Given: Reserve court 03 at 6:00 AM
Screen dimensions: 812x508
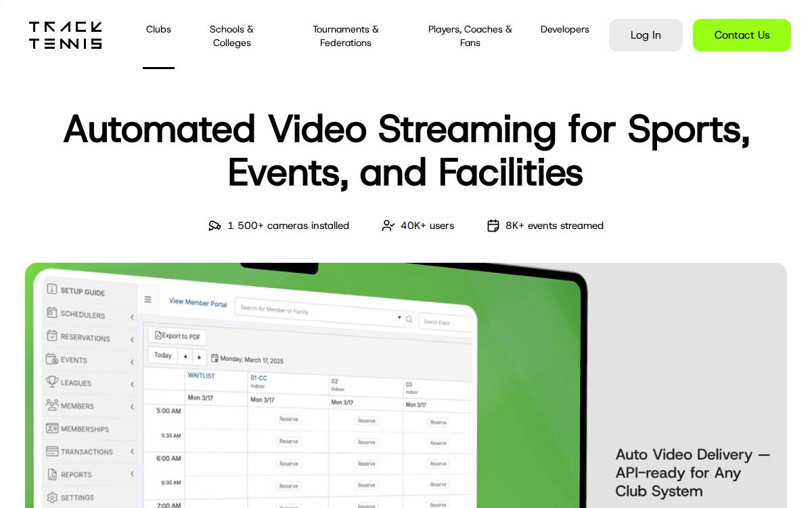Looking at the screenshot, I should tap(438, 464).
